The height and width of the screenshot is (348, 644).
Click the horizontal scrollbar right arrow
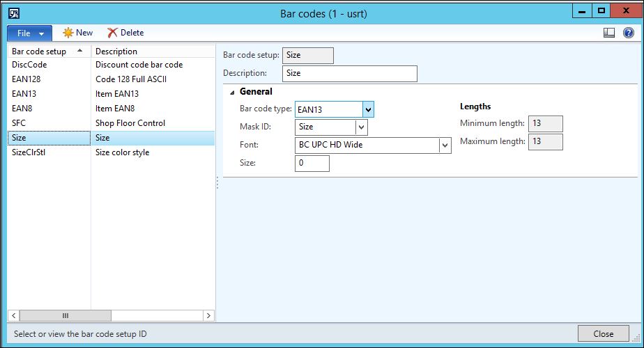point(208,315)
